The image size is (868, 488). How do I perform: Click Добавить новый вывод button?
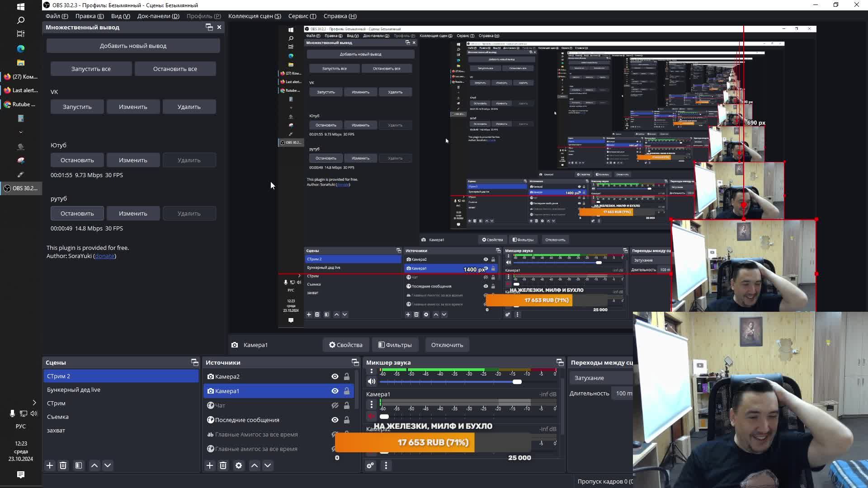[x=133, y=46]
